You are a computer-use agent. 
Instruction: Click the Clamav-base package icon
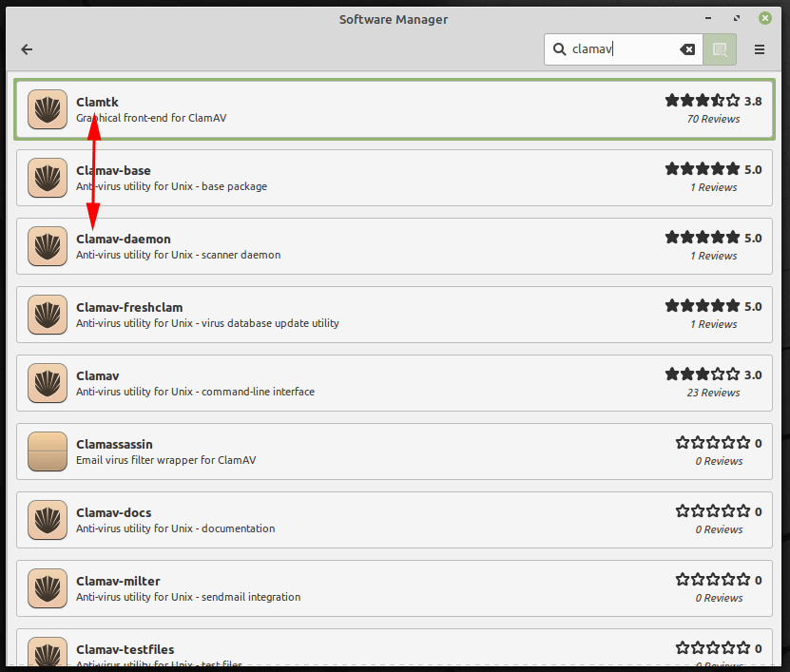(48, 178)
